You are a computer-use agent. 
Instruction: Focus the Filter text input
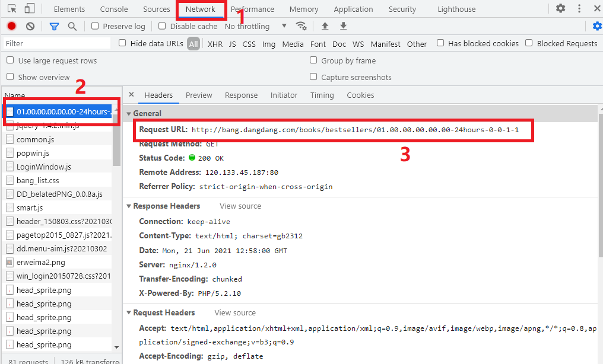[x=57, y=43]
